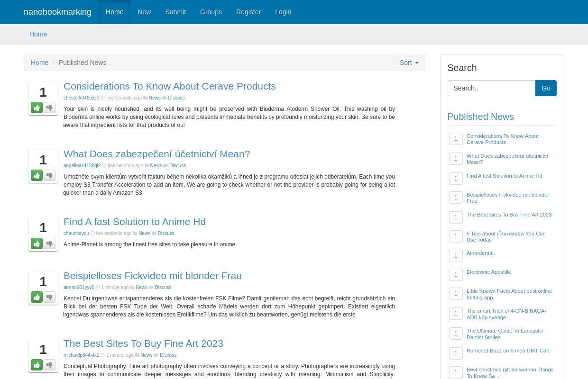Viewport: 588px width, 379px height.
Task: Upvote the Anime Hd submission
Action: 37,244
